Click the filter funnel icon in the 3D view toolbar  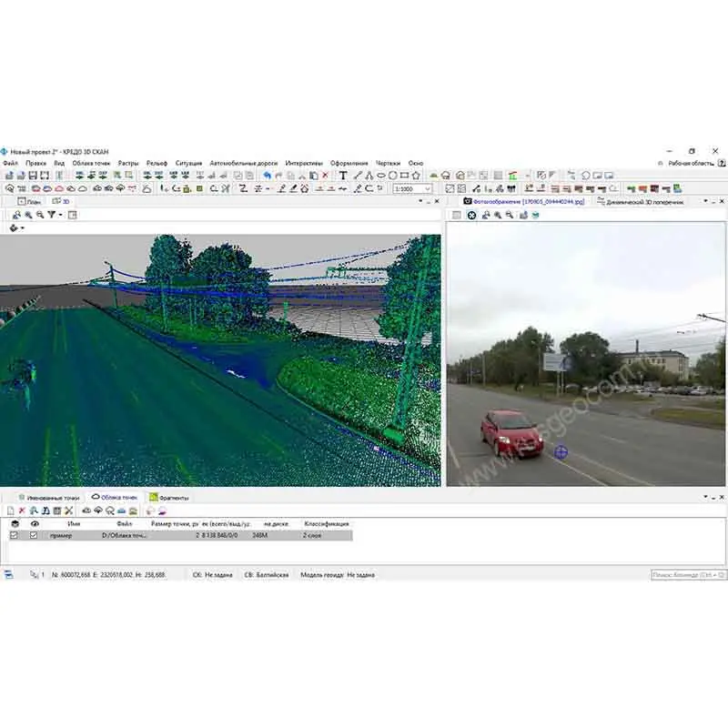tap(52, 215)
